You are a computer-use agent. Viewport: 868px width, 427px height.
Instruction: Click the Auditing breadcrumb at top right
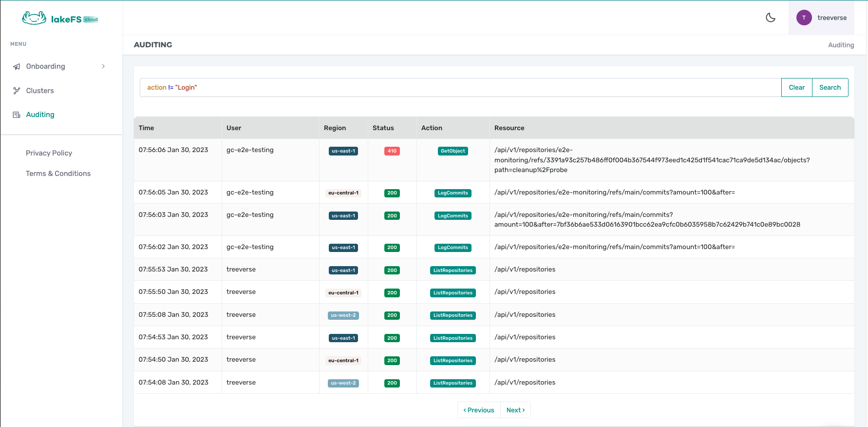point(841,45)
